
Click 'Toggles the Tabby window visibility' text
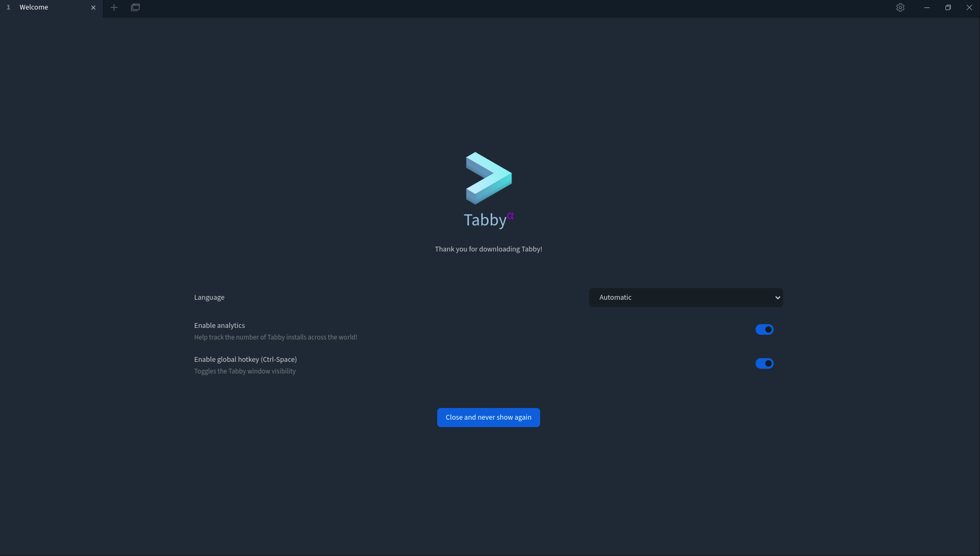245,371
